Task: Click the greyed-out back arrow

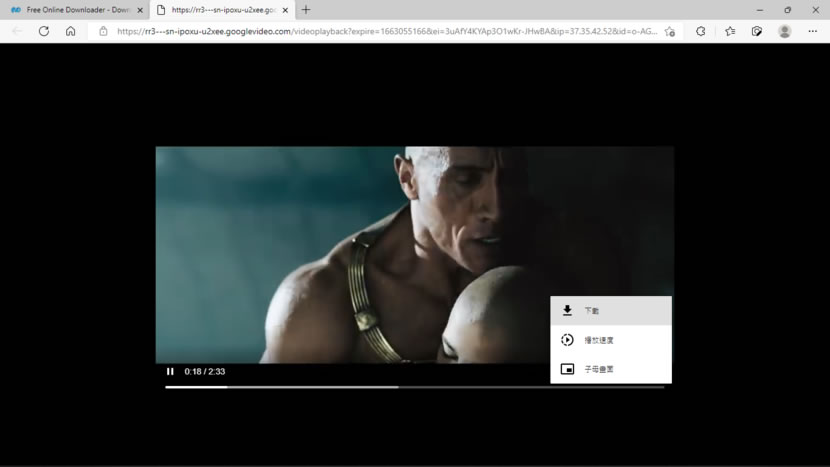Action: point(17,31)
